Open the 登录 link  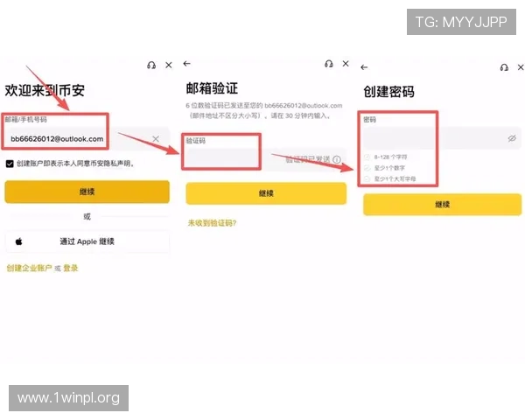tap(71, 268)
